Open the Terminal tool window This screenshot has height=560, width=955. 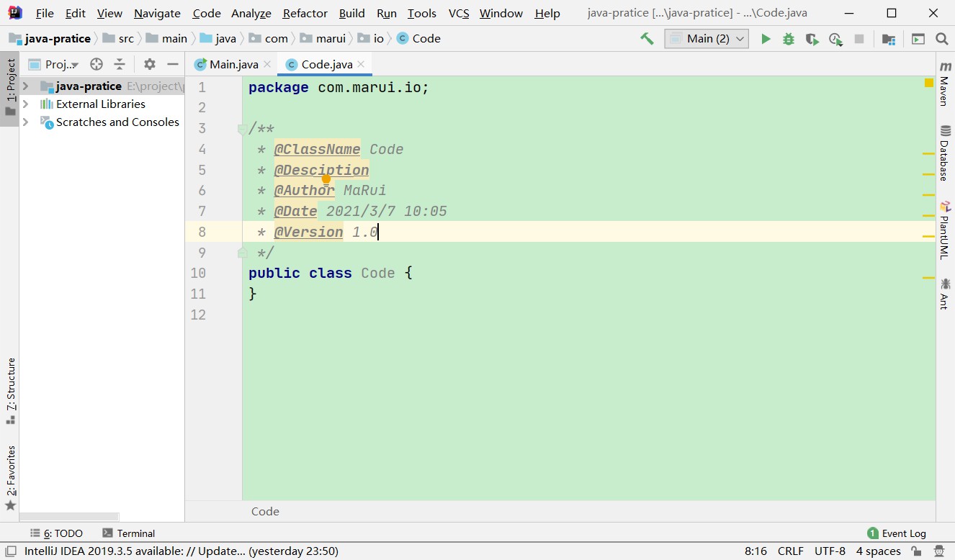pos(129,533)
